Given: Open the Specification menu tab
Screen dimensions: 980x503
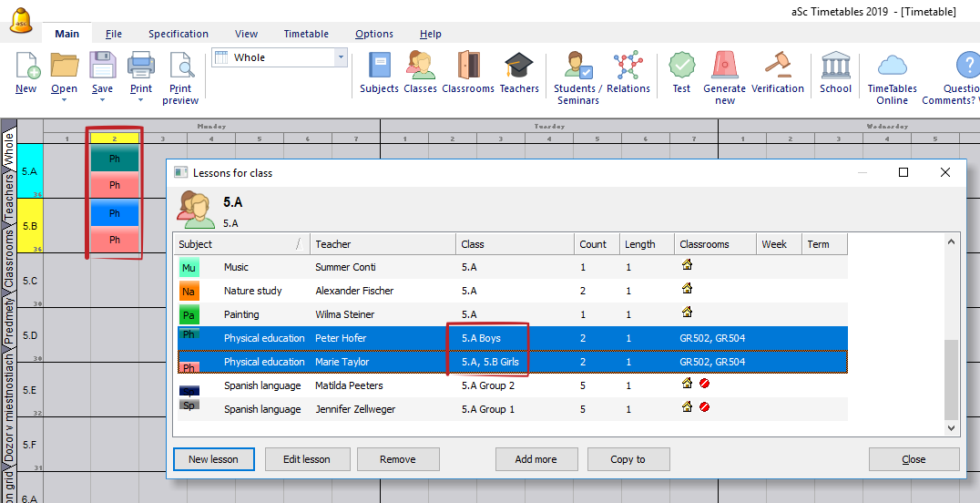Looking at the screenshot, I should pos(179,34).
